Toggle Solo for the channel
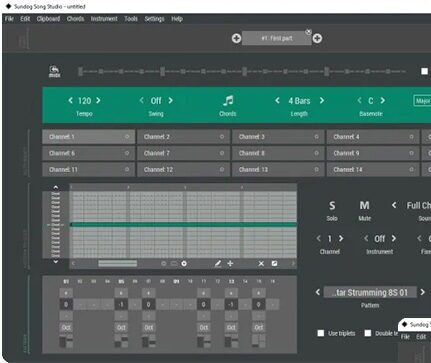431x363 pixels. point(332,206)
